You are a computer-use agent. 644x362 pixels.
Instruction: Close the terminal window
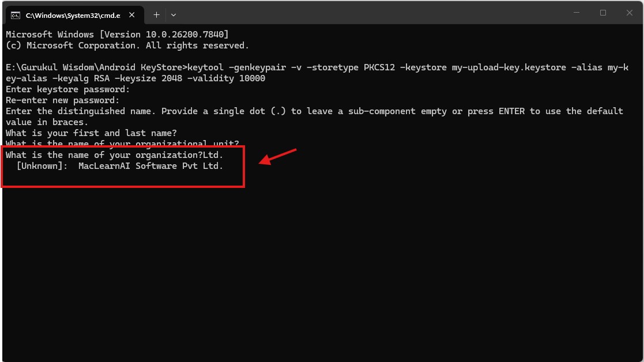[629, 13]
